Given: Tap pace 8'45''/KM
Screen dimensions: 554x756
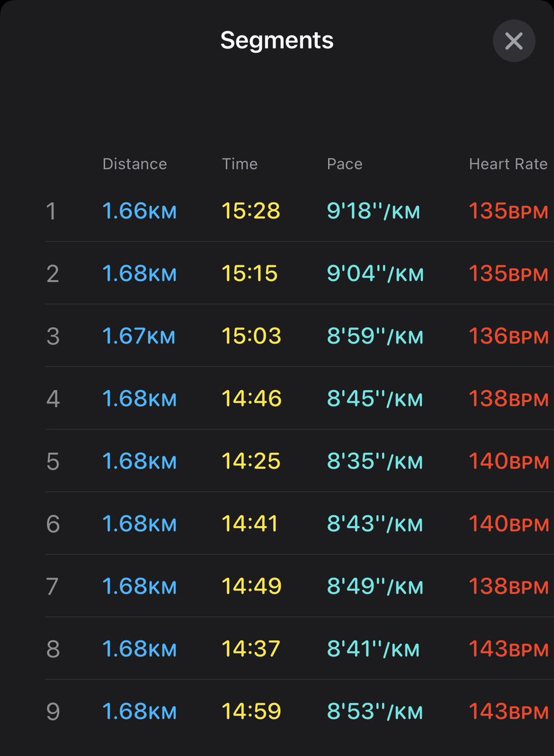Looking at the screenshot, I should (375, 399).
